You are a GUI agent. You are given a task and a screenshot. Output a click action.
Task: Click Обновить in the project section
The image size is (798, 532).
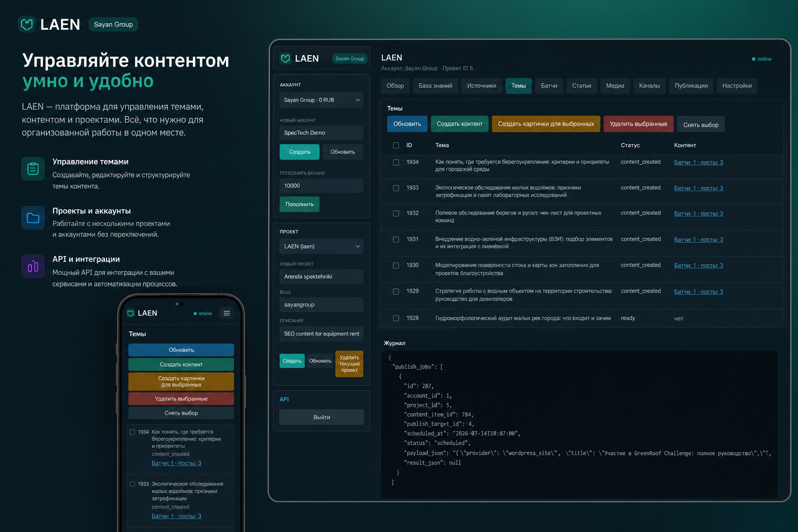click(x=320, y=361)
